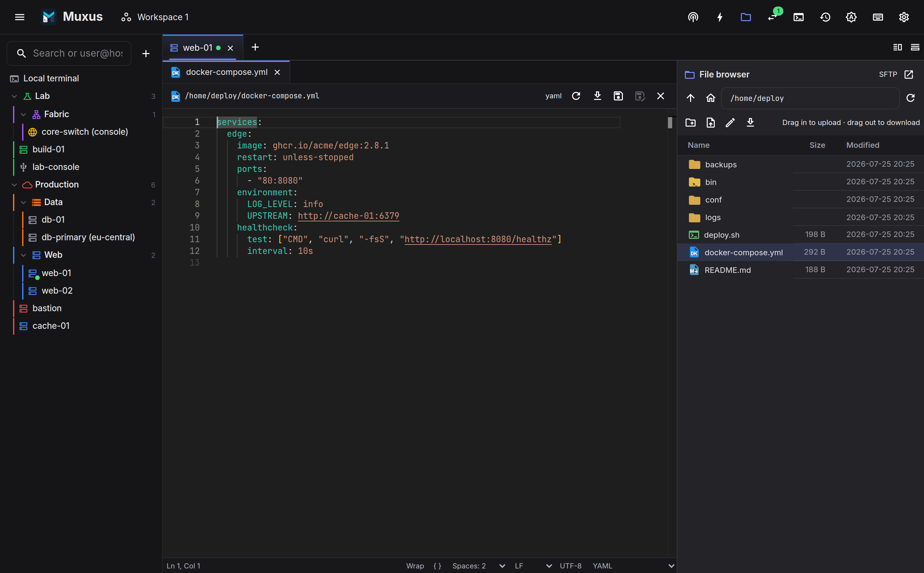The width and height of the screenshot is (924, 573).
Task: Click the /home/deploy path field
Action: [810, 98]
